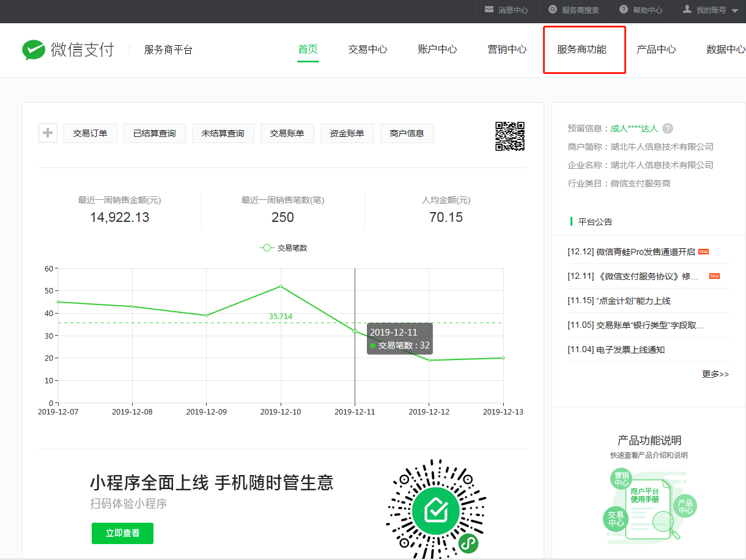Click the NEW badge on 微信青蛙Pro notice
The width and height of the screenshot is (746, 560).
point(703,252)
